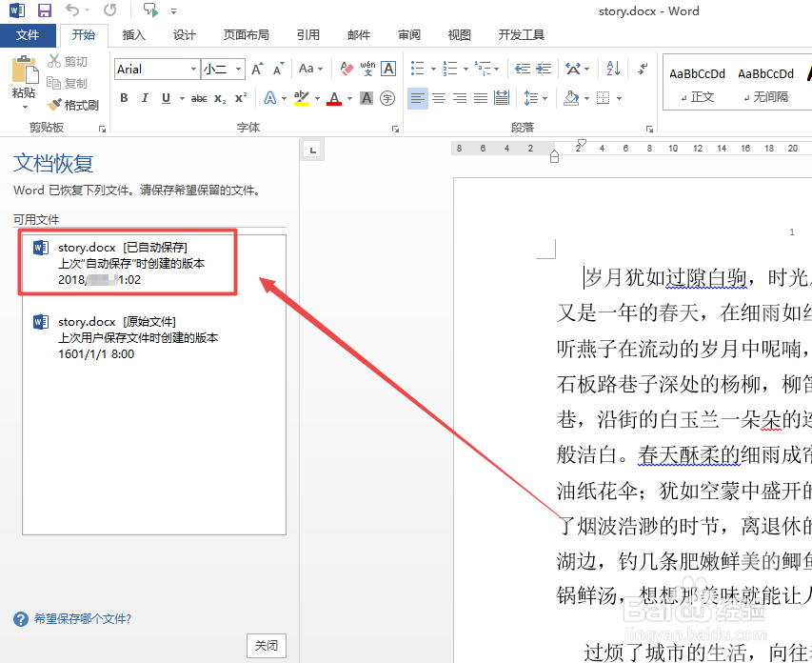Open the Clipboard pane launcher
This screenshot has width=812, height=663.
102,129
